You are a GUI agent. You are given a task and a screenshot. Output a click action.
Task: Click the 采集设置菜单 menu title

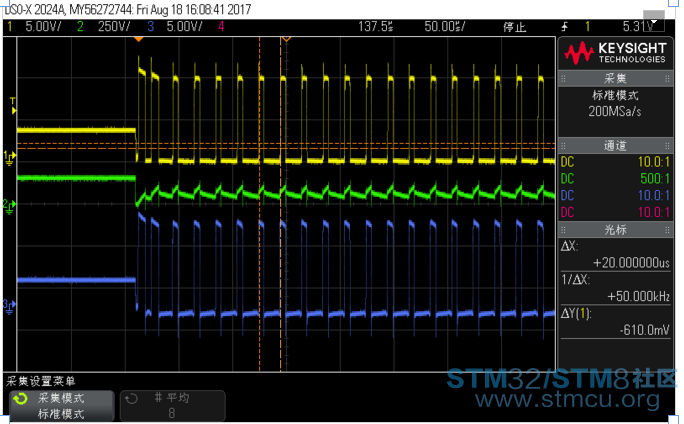[x=41, y=381]
